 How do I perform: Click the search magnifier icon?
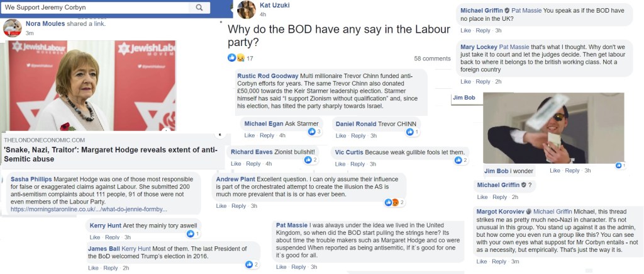click(x=199, y=8)
